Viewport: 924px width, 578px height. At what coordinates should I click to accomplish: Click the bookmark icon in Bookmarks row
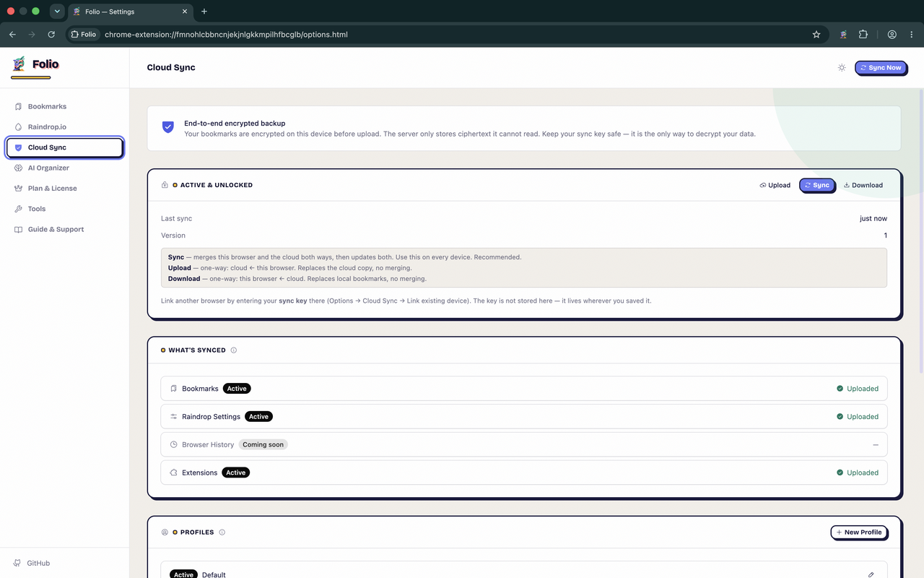pos(174,389)
